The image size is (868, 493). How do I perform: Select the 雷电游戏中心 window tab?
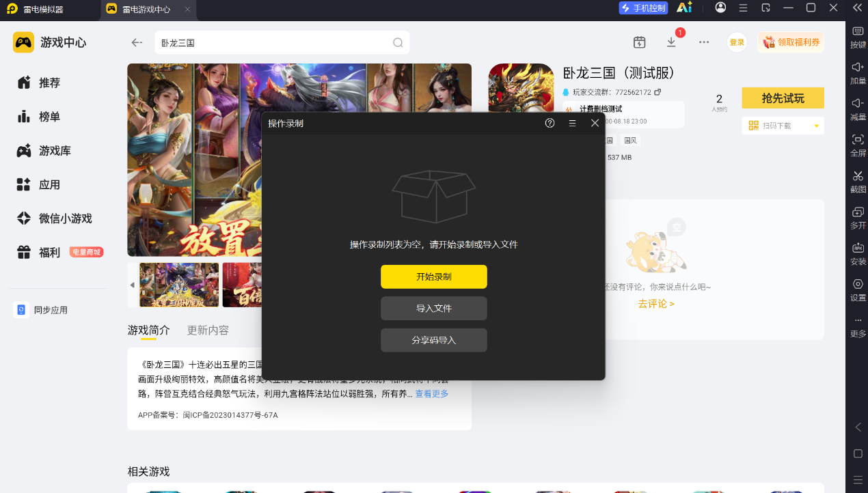coord(146,9)
